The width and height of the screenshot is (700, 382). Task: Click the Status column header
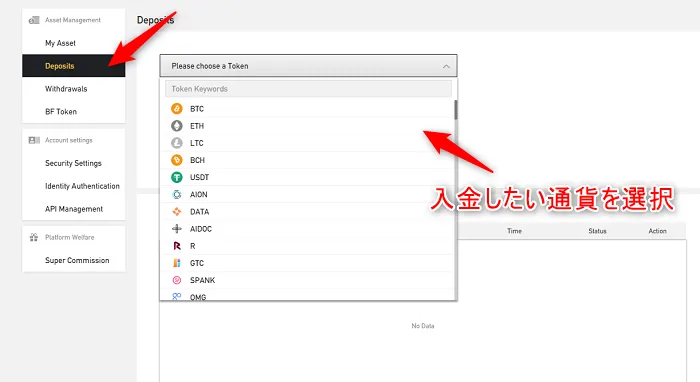point(597,231)
